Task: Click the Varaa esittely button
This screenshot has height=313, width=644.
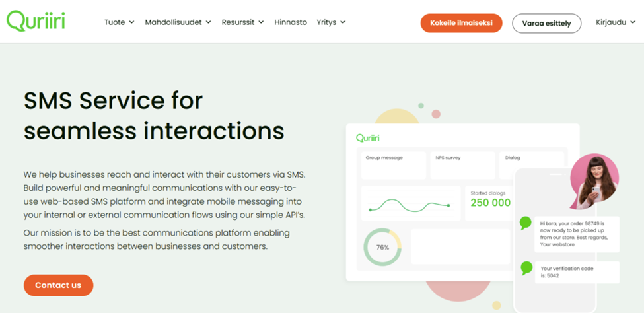Action: pos(547,23)
